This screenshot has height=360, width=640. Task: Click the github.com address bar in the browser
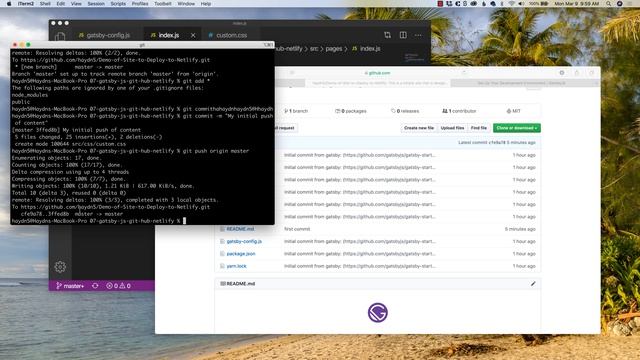[x=378, y=73]
